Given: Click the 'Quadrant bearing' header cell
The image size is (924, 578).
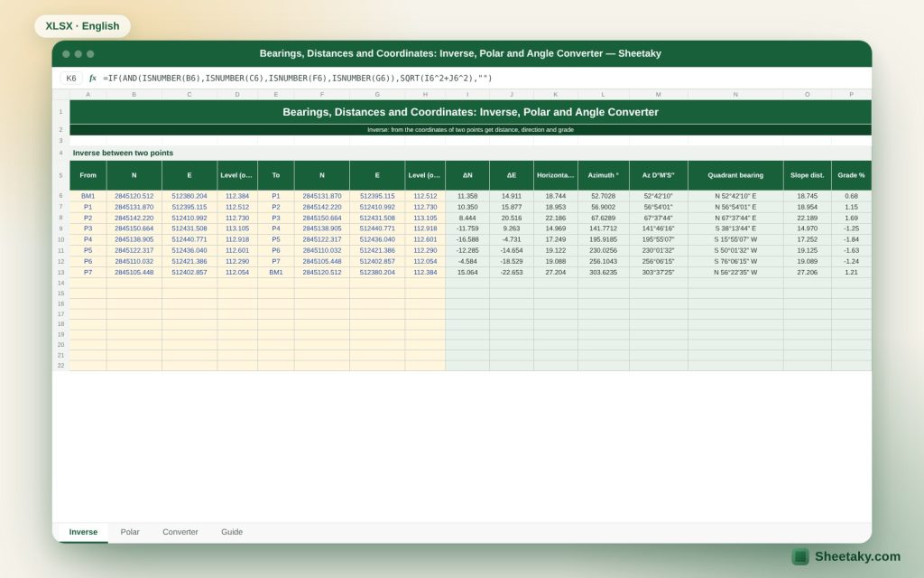Looking at the screenshot, I should coord(735,175).
